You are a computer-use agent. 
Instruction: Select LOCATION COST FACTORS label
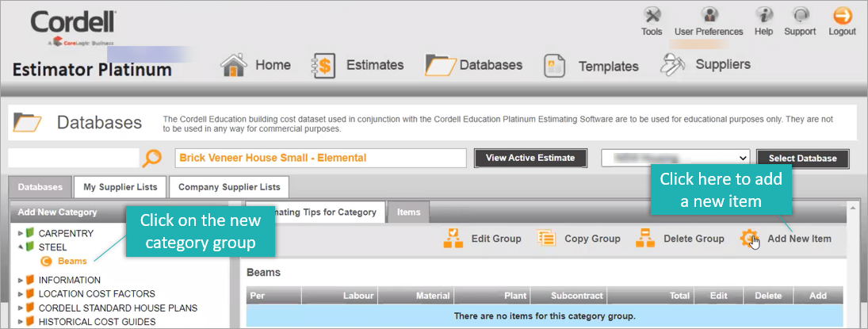pos(97,293)
